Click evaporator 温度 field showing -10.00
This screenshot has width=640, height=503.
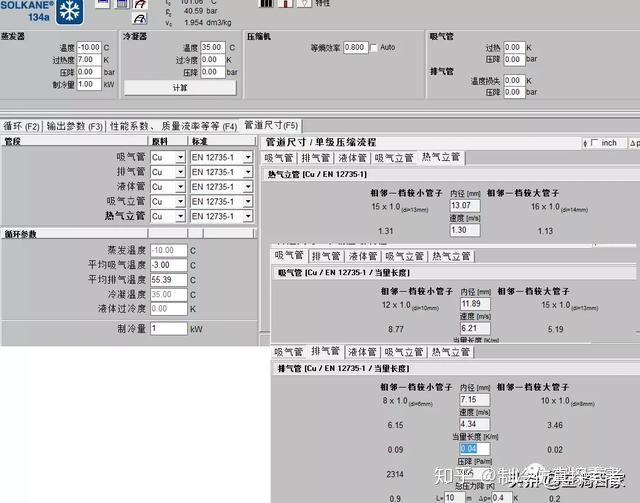89,47
